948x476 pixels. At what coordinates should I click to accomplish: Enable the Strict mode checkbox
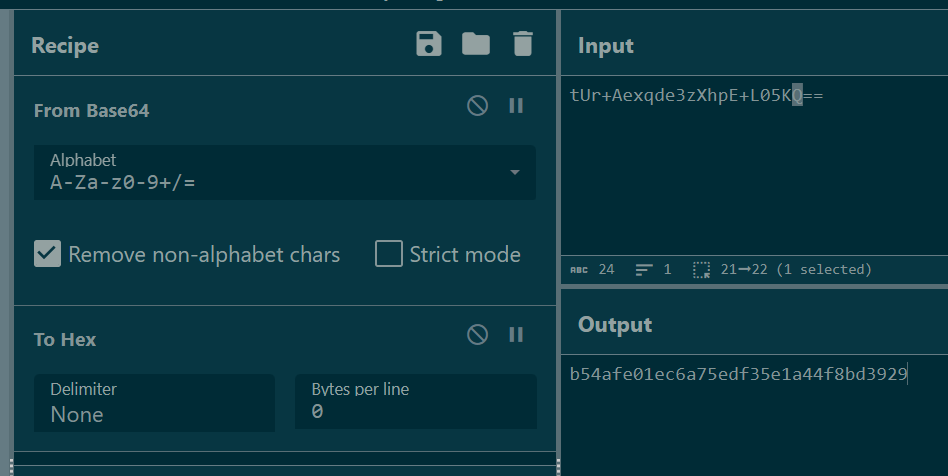point(389,253)
